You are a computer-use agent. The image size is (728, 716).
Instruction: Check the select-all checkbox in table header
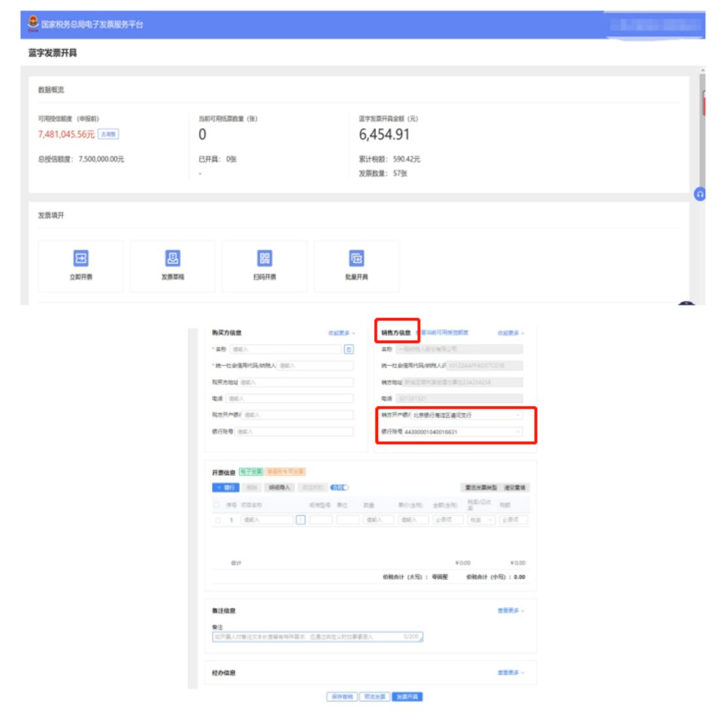pos(217,505)
